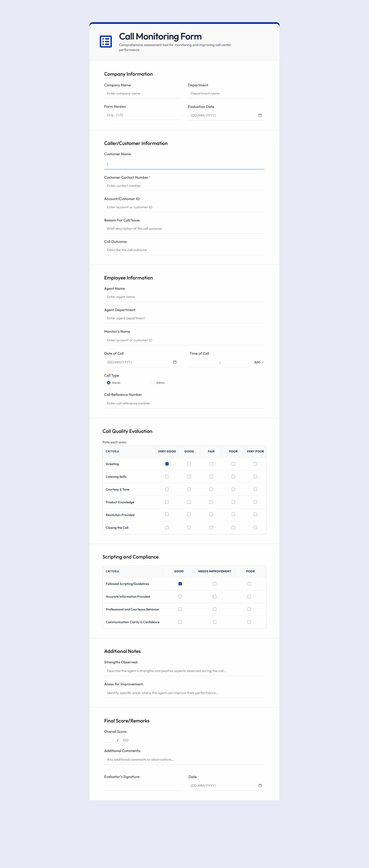This screenshot has height=868, width=369.
Task: Check Very Poor for Greeting
Action: click(255, 464)
